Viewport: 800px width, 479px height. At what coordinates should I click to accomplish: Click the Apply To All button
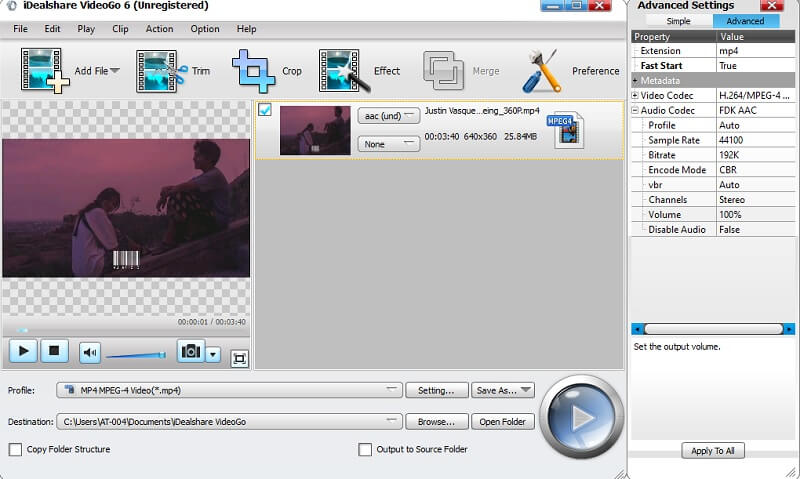tap(713, 451)
